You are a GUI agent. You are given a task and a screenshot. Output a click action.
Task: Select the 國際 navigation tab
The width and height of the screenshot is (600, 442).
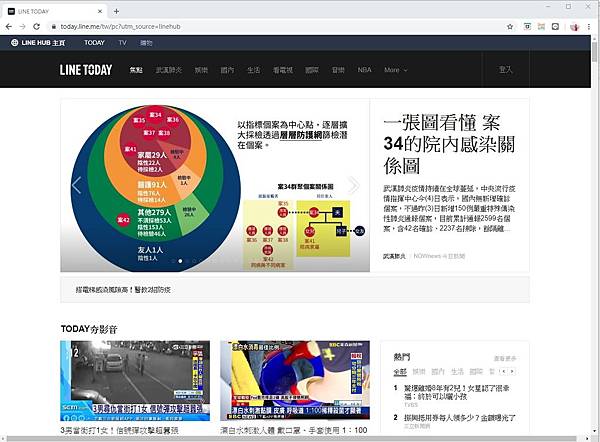312,70
